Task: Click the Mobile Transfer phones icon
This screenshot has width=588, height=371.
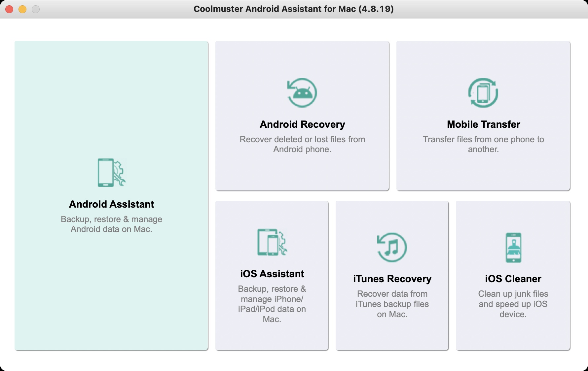Action: (x=483, y=93)
